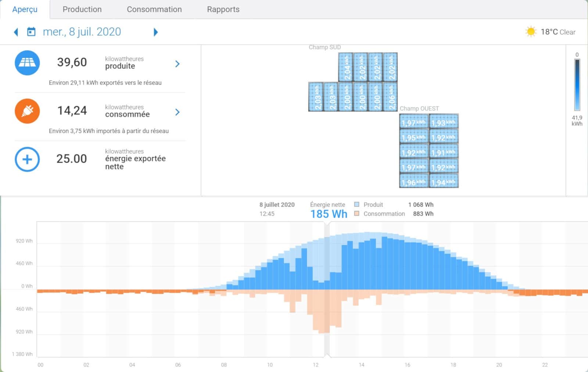
Task: Open the calendar date picker icon
Action: (x=32, y=32)
